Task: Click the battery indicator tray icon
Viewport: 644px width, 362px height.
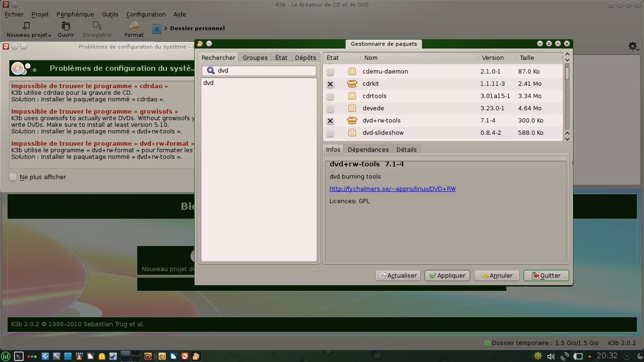Action: (578, 356)
